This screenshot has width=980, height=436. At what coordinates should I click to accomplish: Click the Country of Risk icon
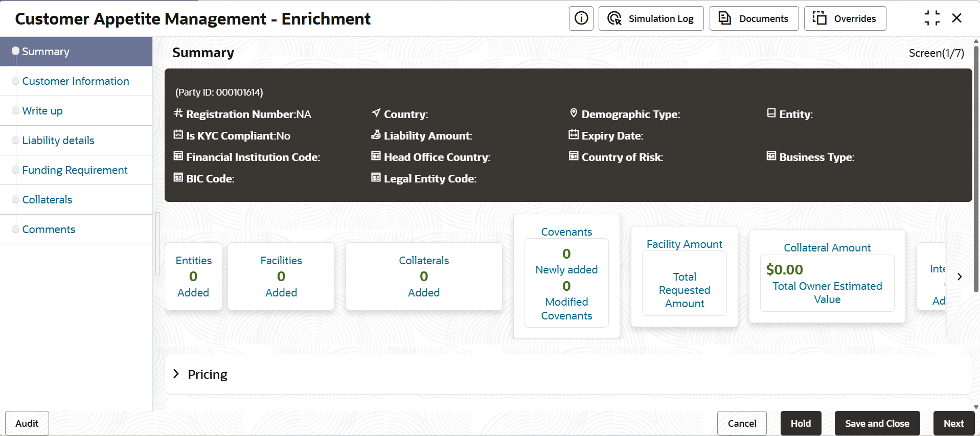click(574, 156)
